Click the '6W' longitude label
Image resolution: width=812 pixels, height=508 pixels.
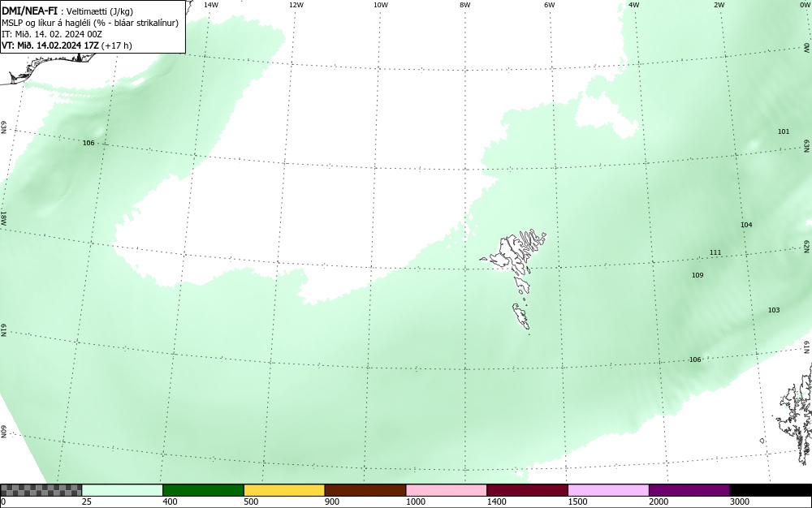click(x=550, y=5)
